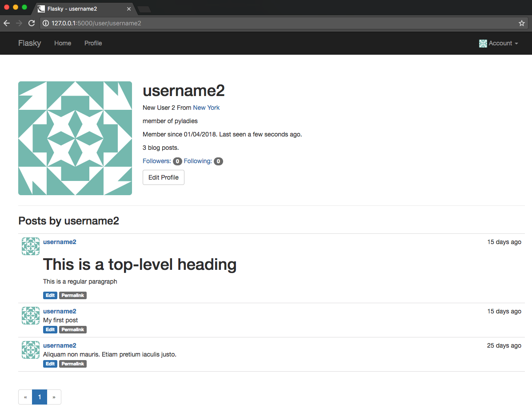The height and width of the screenshot is (417, 532).
Task: Click the site info icon in address bar
Action: click(46, 23)
